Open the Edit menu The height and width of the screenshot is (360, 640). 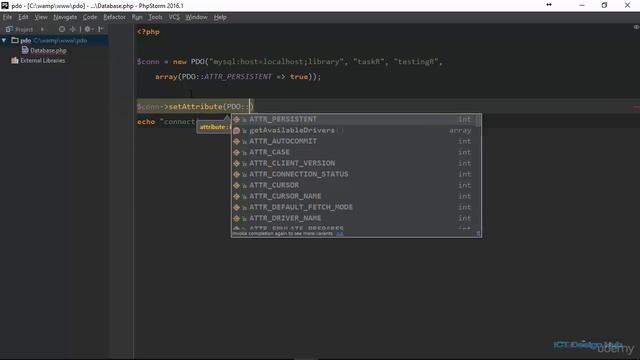(23, 17)
